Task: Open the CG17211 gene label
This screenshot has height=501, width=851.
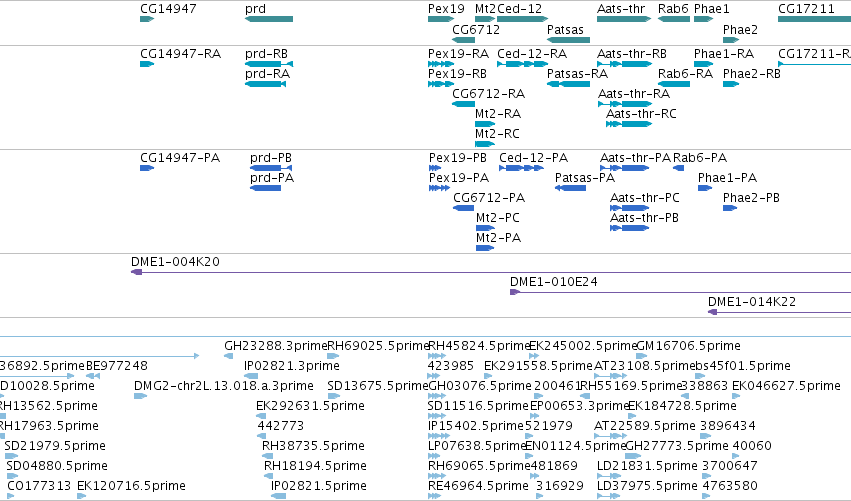Action: pyautogui.click(x=806, y=9)
